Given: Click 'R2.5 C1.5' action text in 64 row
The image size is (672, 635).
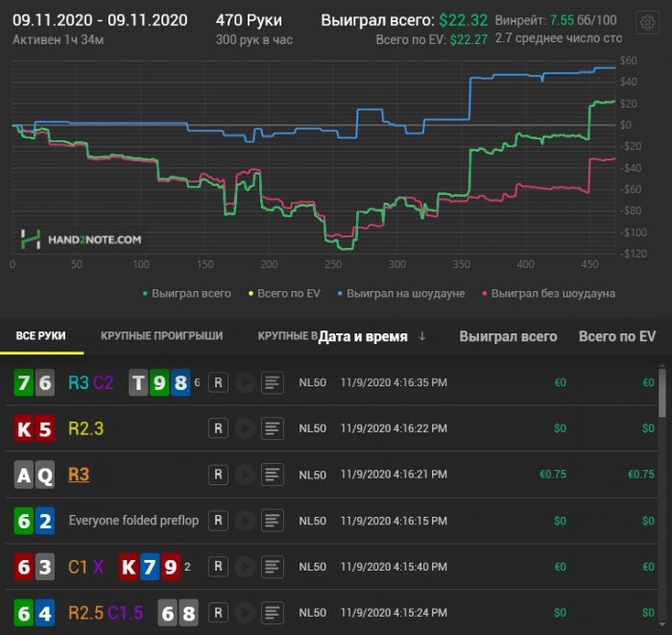Looking at the screenshot, I should [x=106, y=613].
